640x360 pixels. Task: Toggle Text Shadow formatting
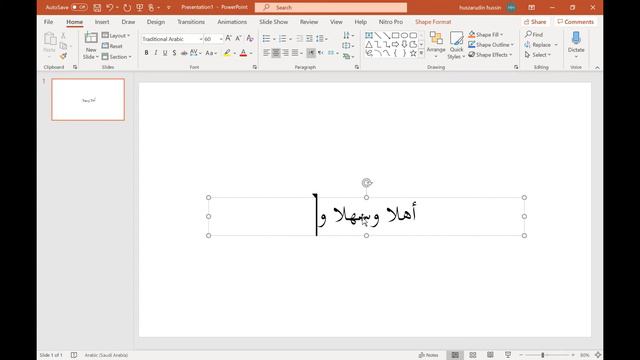(x=174, y=53)
